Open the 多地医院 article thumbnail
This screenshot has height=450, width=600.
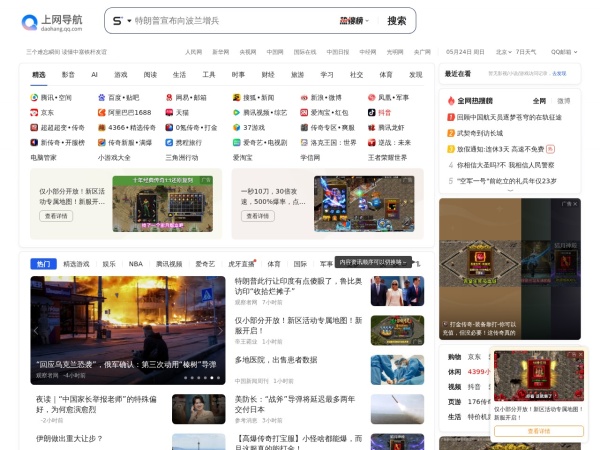397,370
